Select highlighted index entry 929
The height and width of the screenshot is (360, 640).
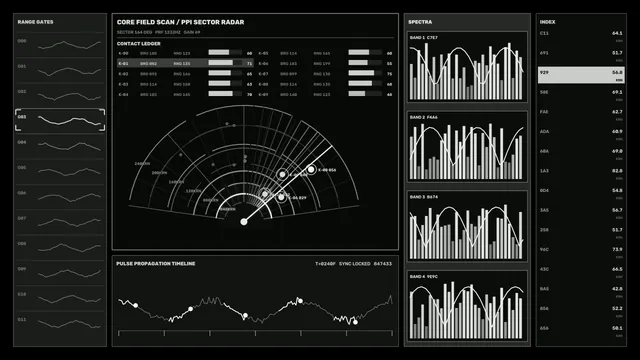pos(581,75)
